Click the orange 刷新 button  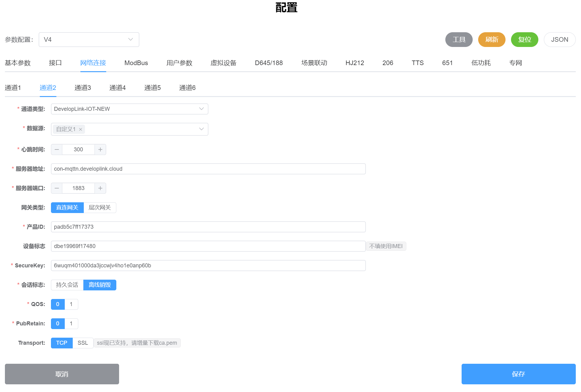492,40
